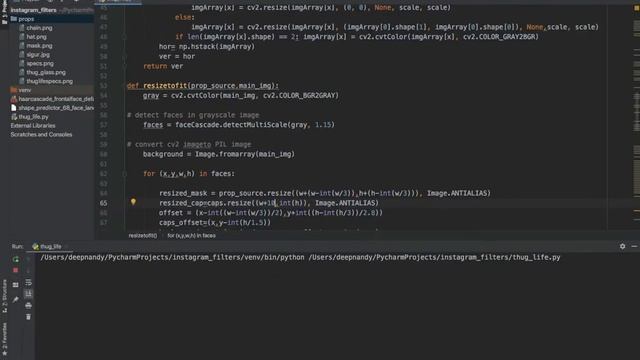Fold the for loop at line 62
Image resolution: width=640 pixels, height=360 pixels.
(x=124, y=173)
